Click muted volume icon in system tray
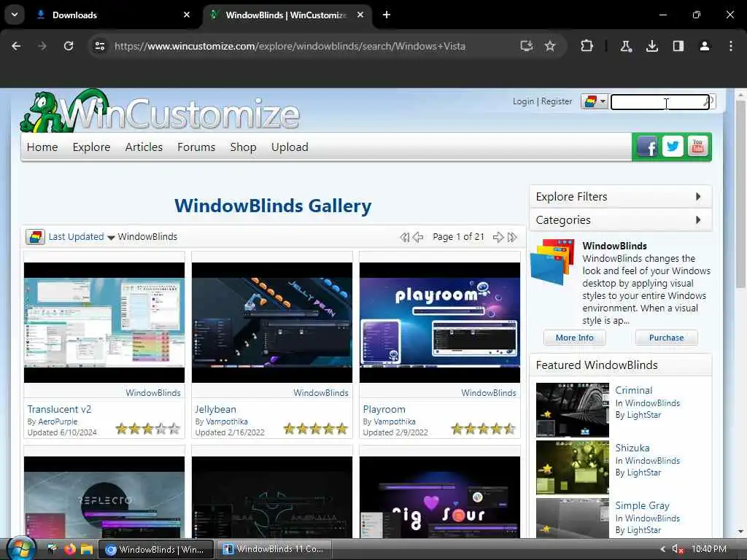The width and height of the screenshot is (747, 560). 677,549
